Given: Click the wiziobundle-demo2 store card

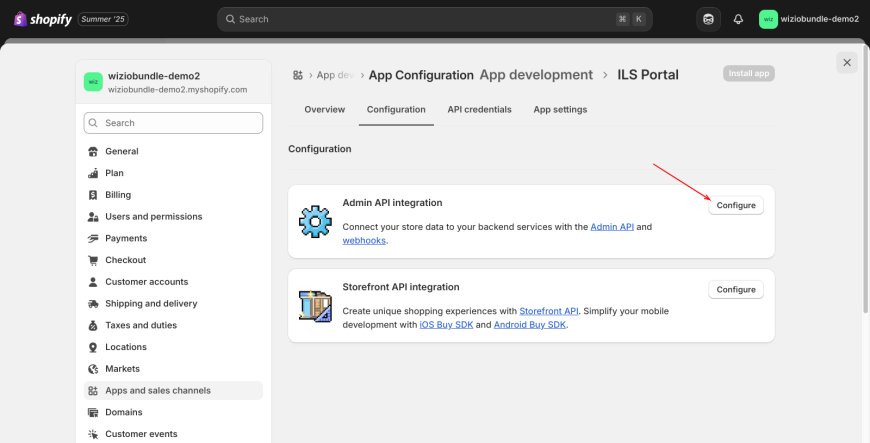Looking at the screenshot, I should coord(173,82).
